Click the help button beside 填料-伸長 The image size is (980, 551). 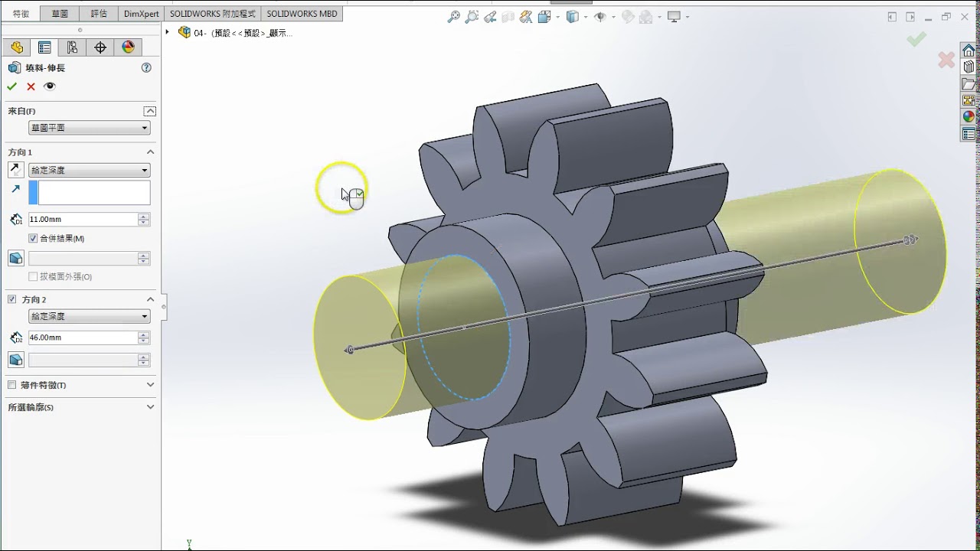click(x=146, y=67)
